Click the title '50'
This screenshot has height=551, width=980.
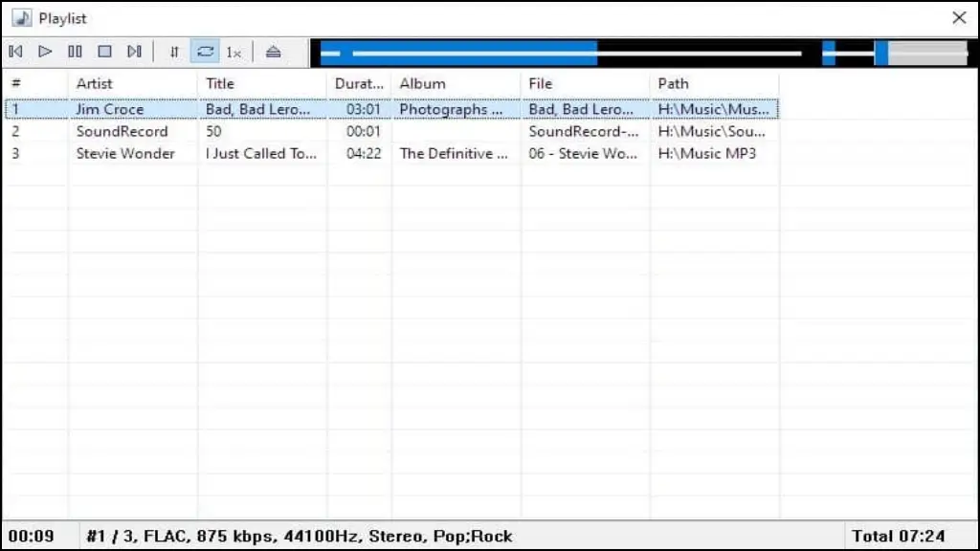point(213,132)
